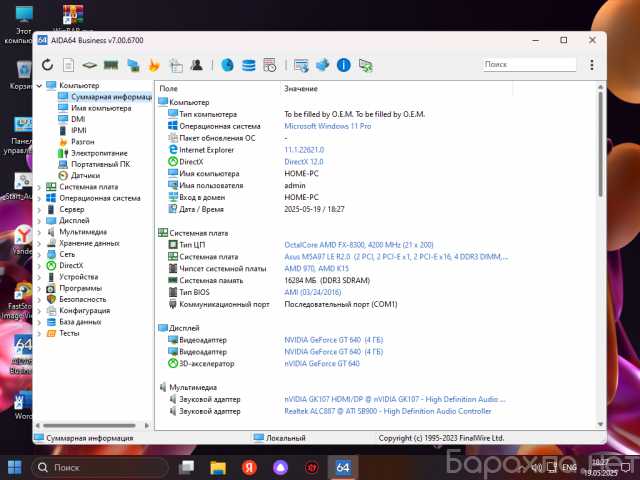Select the IPMI tree item
Screen dimensions: 640x480
[x=79, y=131]
